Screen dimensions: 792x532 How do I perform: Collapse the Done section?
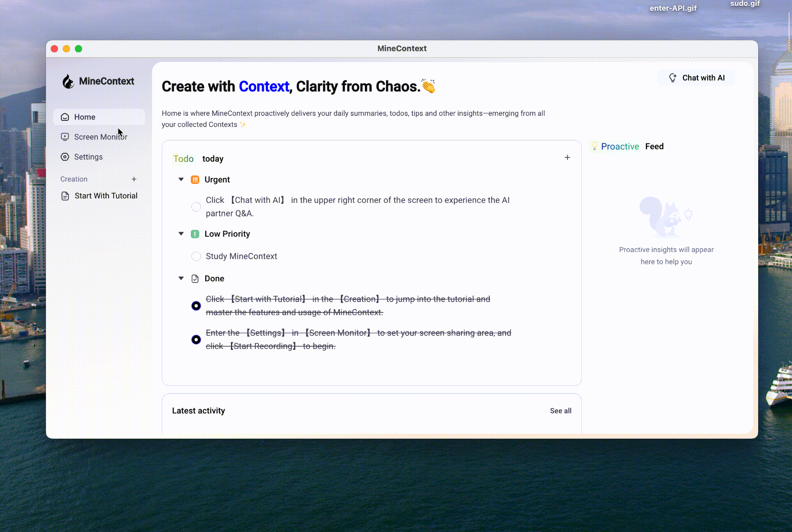181,278
